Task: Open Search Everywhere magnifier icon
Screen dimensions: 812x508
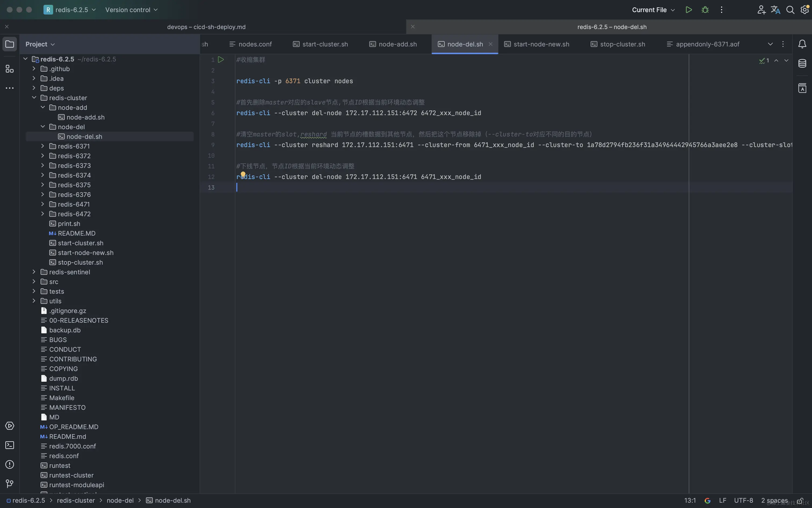Action: pyautogui.click(x=790, y=10)
